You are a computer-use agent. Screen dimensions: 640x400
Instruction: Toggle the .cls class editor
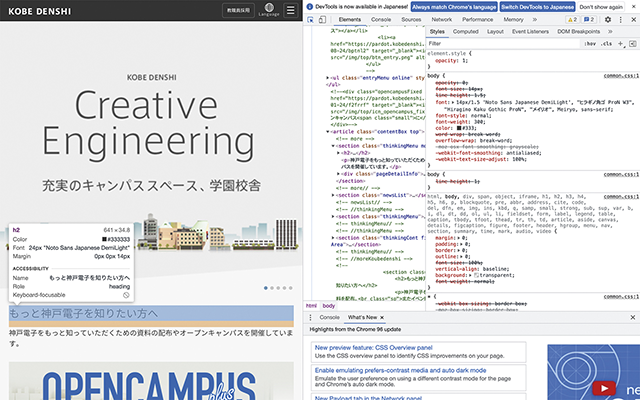(x=606, y=44)
